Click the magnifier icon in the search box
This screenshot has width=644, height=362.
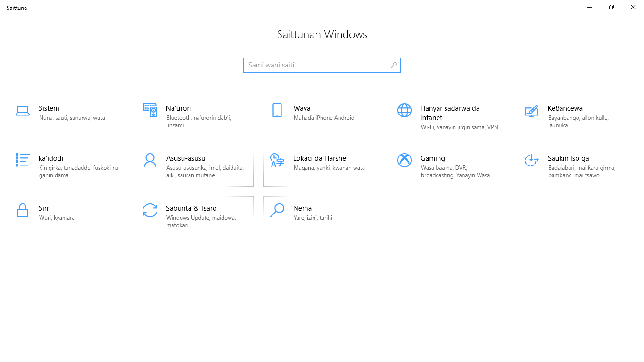pyautogui.click(x=394, y=65)
